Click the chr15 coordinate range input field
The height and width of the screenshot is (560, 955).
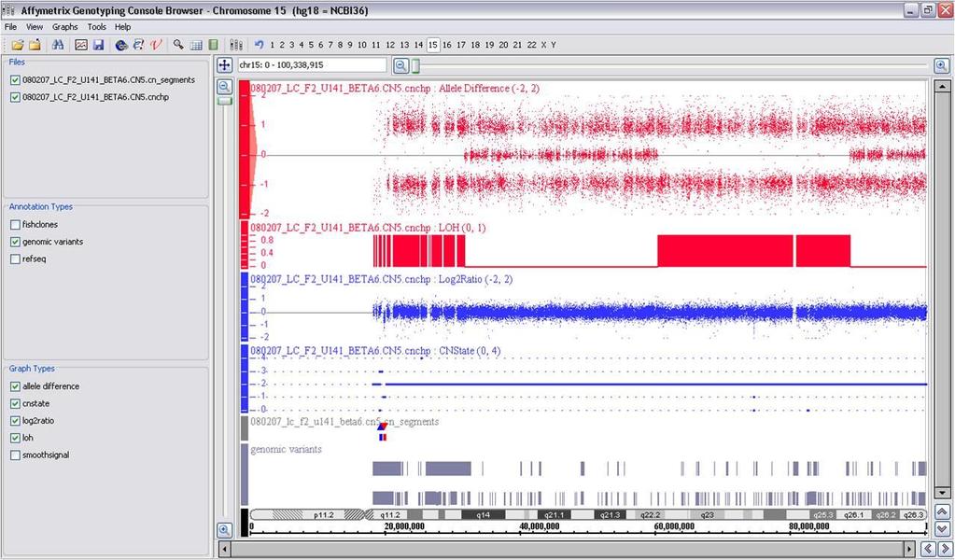click(x=313, y=64)
